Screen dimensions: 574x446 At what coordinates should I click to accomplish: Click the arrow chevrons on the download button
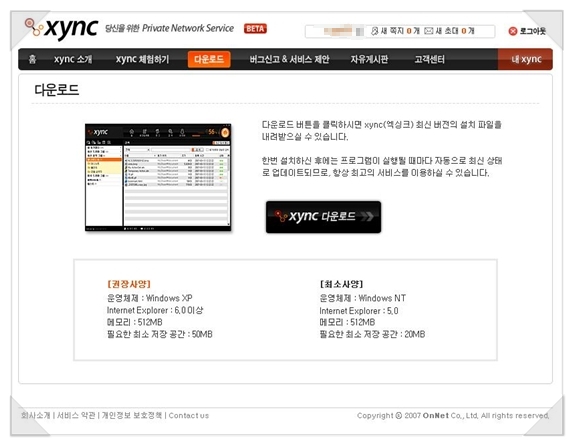tap(367, 217)
